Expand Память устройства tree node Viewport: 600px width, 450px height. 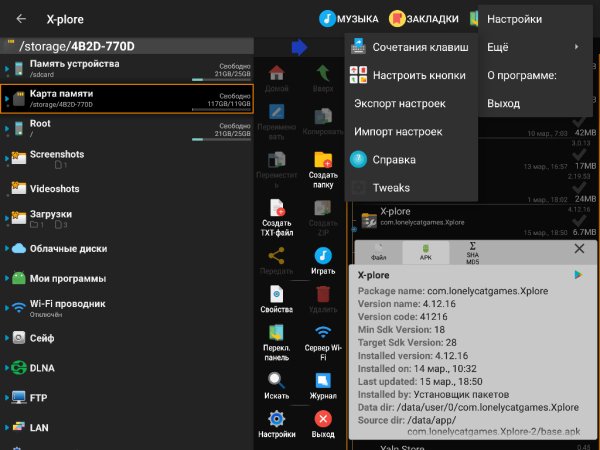pos(7,69)
